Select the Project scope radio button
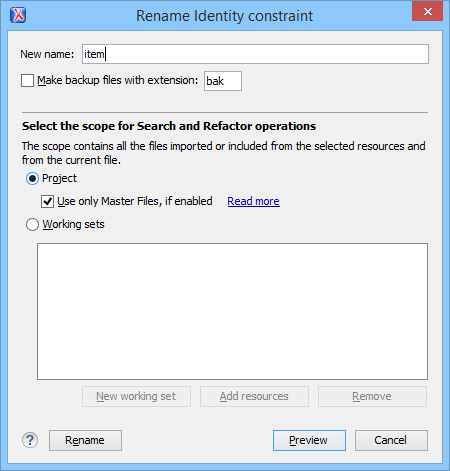 pos(32,179)
